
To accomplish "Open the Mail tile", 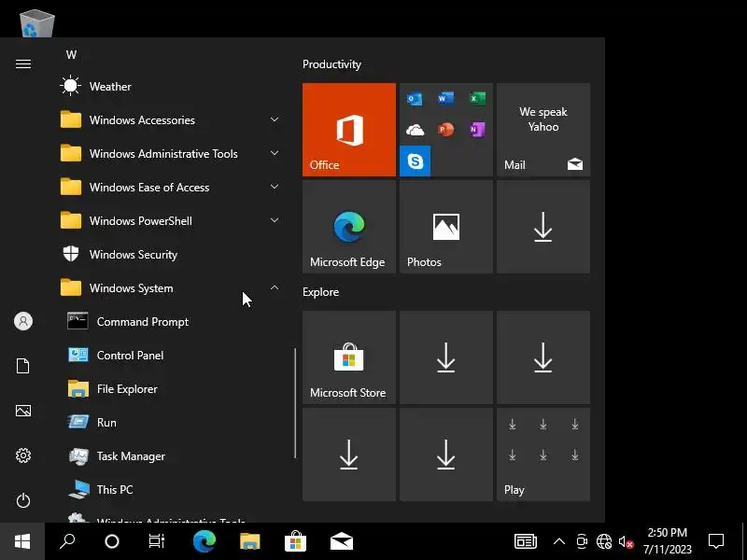I will (543, 130).
